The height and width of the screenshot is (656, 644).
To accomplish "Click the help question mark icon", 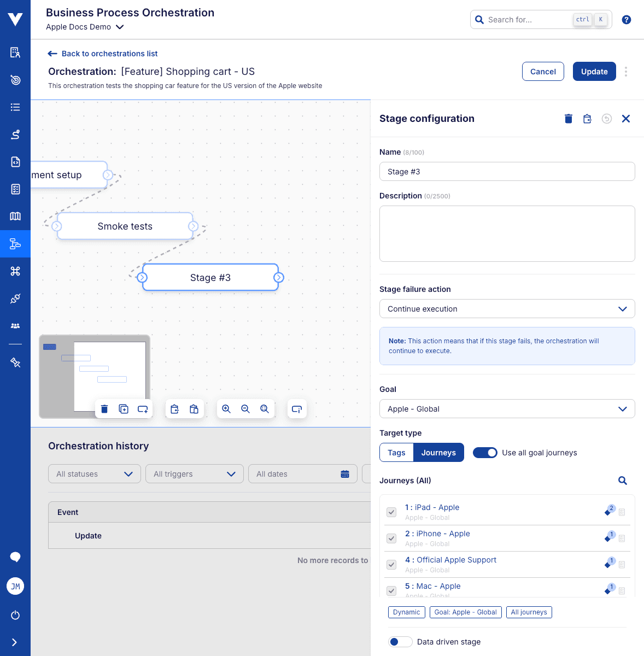I will tap(627, 20).
